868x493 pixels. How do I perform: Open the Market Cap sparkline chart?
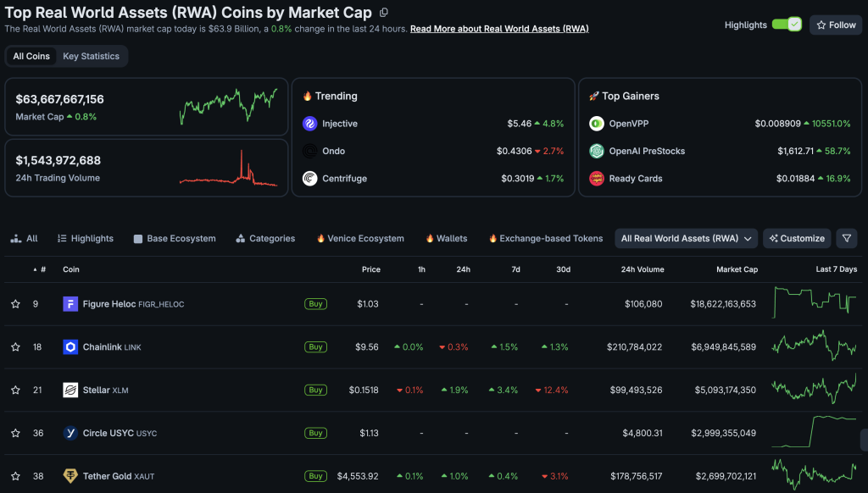click(229, 106)
